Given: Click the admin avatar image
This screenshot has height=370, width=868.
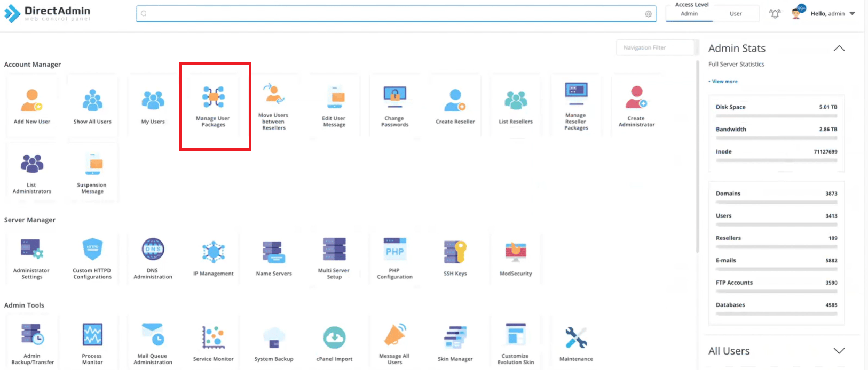Looking at the screenshot, I should click(x=796, y=13).
